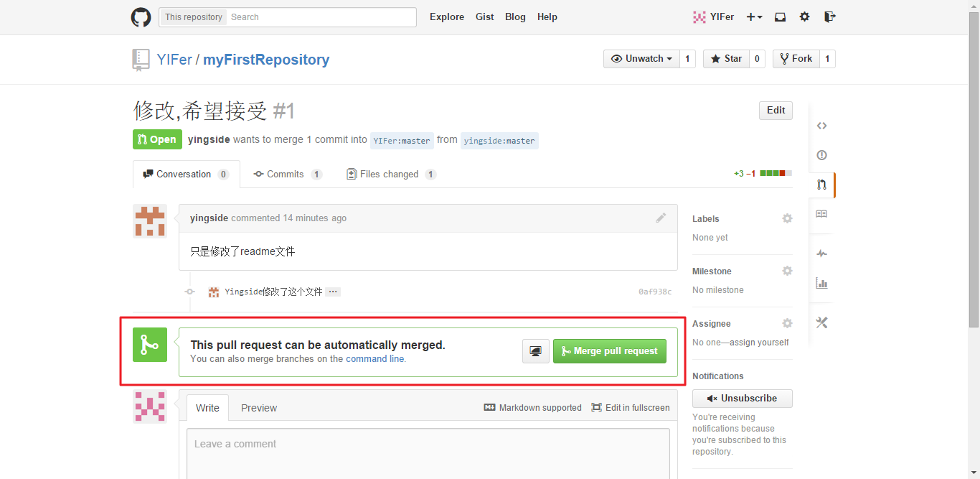Open account settings gear in header
The width and height of the screenshot is (980, 479).
pos(804,17)
